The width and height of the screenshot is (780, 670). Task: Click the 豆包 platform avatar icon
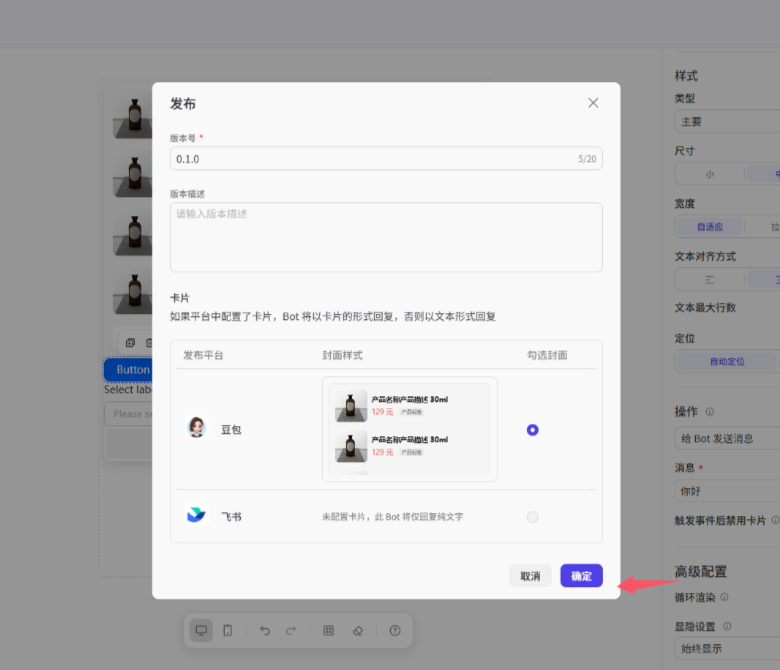[x=196, y=428]
